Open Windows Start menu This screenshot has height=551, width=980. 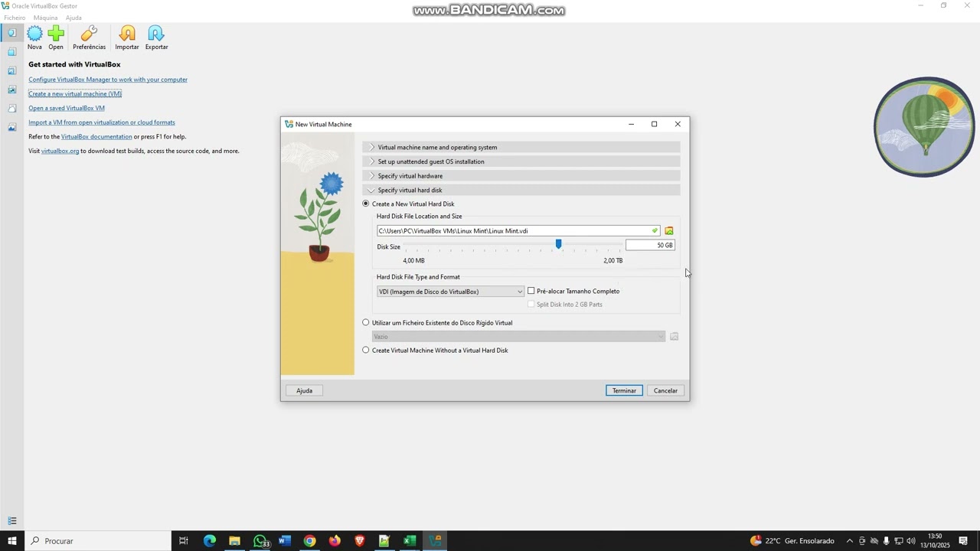tap(12, 541)
